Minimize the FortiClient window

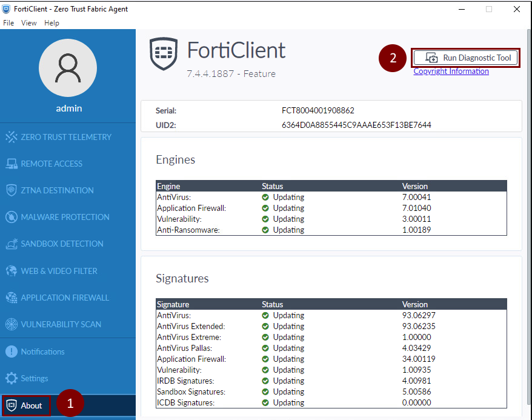[462, 9]
